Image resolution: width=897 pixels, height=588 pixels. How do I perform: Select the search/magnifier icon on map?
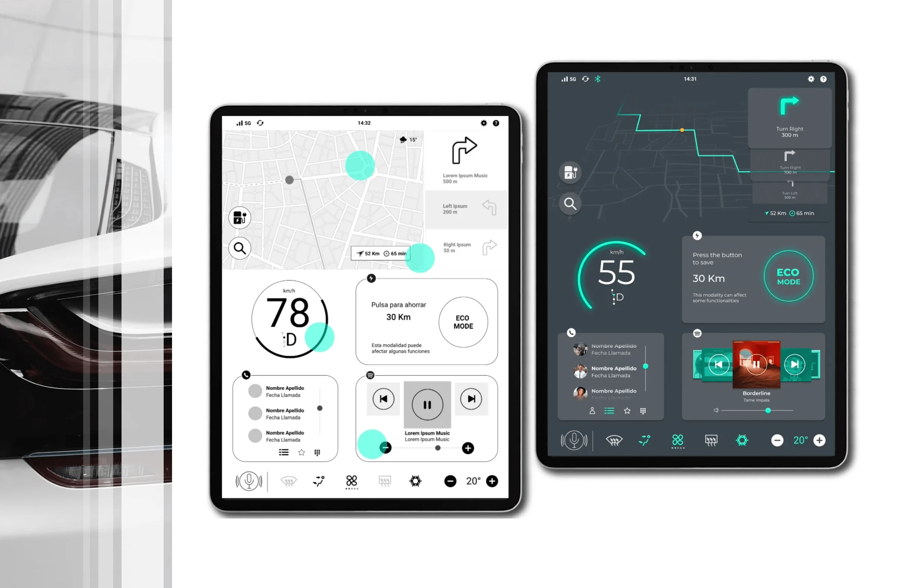241,248
